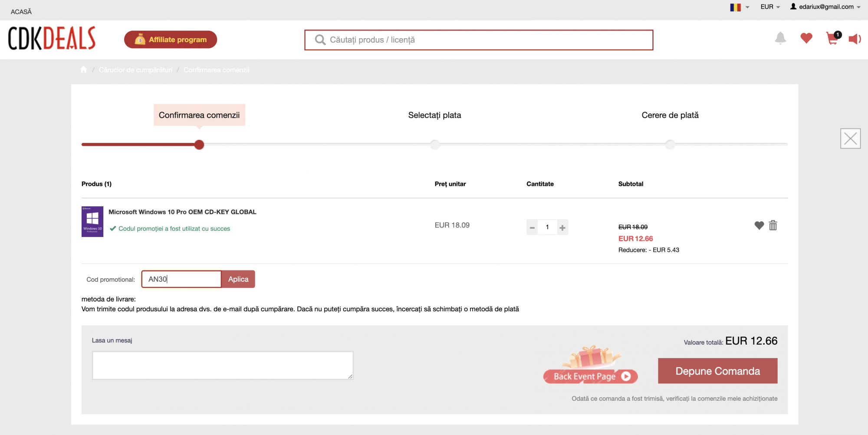Click the promo code input field
868x435 pixels.
(181, 279)
